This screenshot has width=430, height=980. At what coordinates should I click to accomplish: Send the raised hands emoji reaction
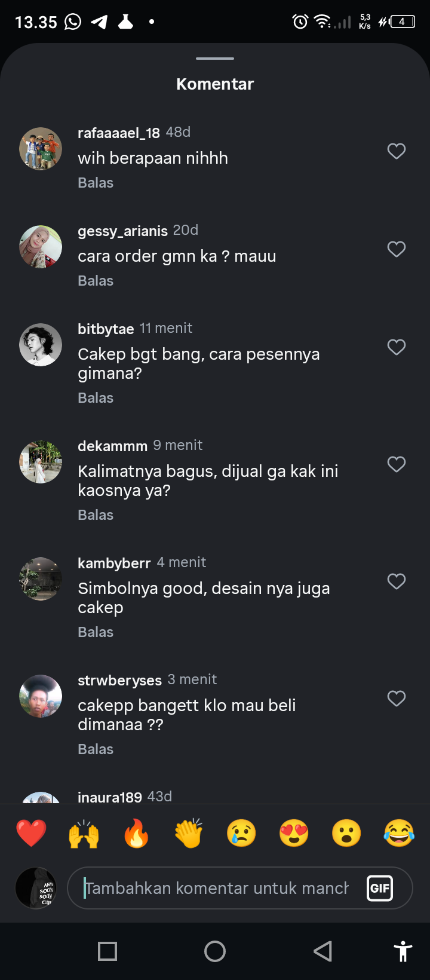click(84, 833)
